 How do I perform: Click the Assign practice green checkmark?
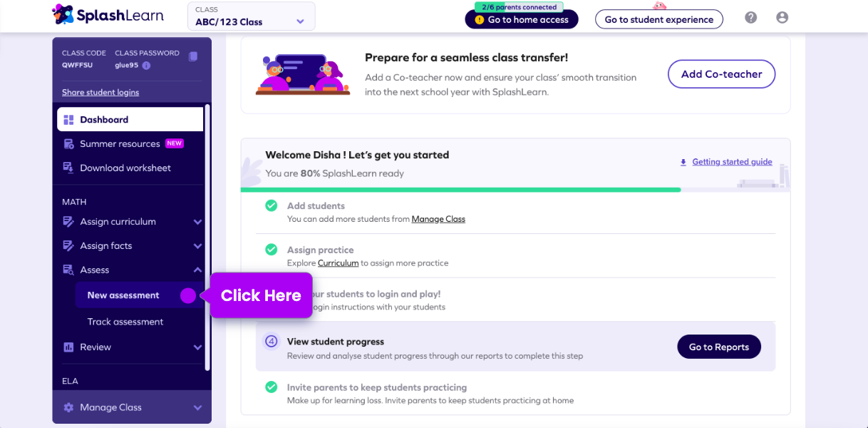(272, 250)
